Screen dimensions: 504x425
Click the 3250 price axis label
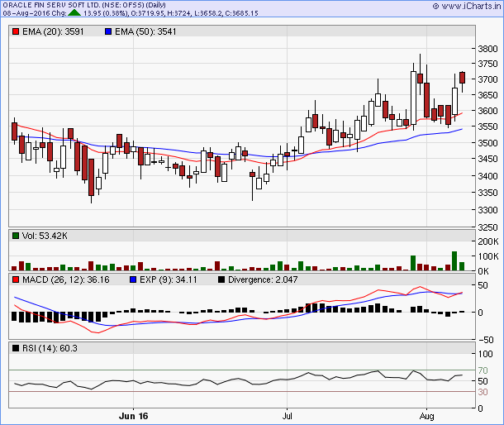[487, 227]
